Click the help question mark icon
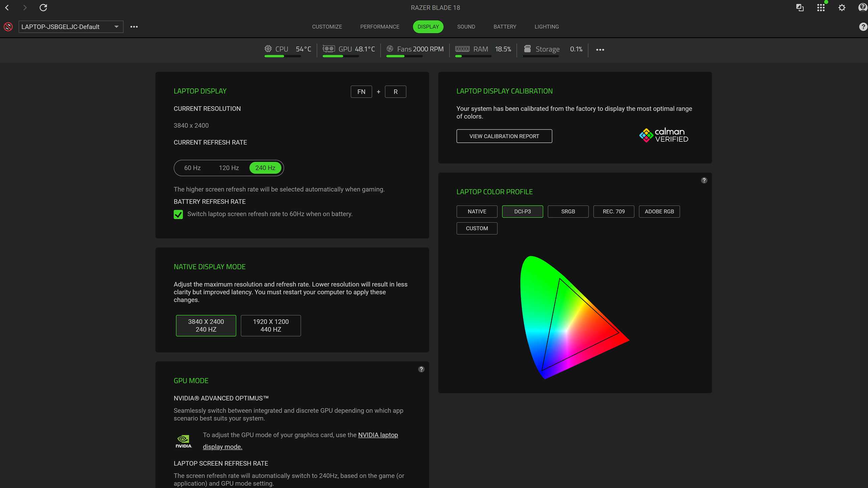Screen dimensions: 868x488 pos(863,7)
